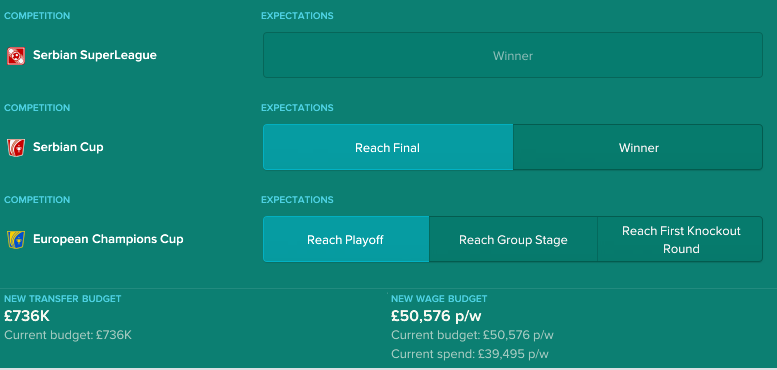This screenshot has height=370, width=777.
Task: Click the New Wage Budget heading
Action: click(x=439, y=299)
